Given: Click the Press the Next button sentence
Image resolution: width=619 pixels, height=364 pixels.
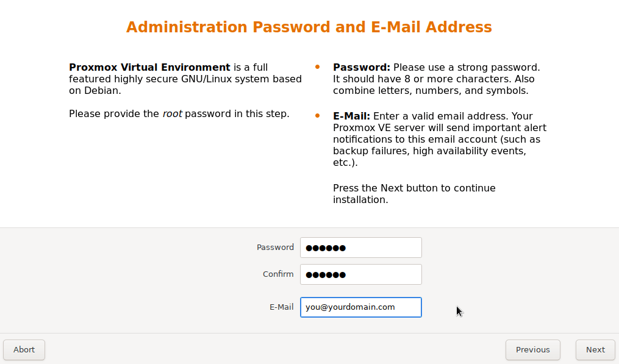Looking at the screenshot, I should coord(414,194).
